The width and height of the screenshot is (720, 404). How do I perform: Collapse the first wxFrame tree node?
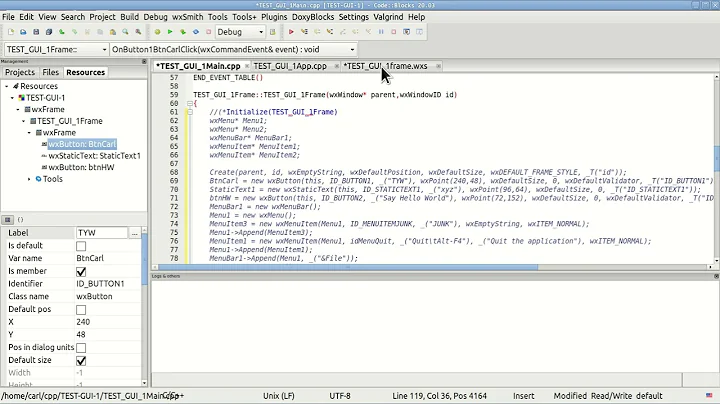18,110
